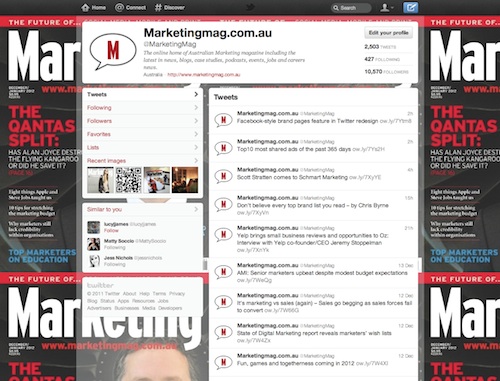Click the Marketingmag speech-bubble profile avatar

point(113,52)
